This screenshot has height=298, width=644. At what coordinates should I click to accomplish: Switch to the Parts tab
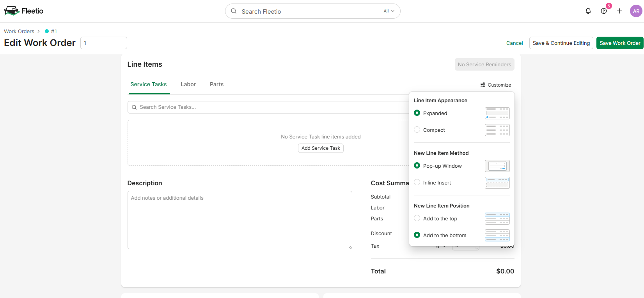[216, 84]
